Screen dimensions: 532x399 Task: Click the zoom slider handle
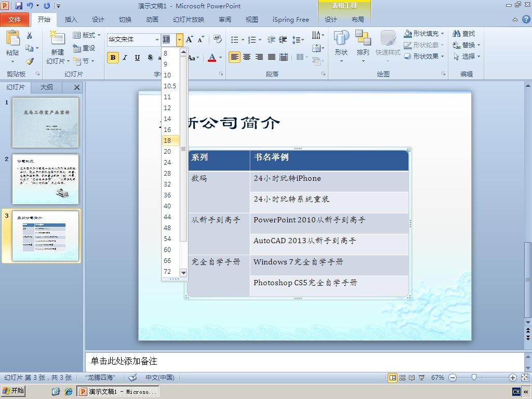(474, 377)
